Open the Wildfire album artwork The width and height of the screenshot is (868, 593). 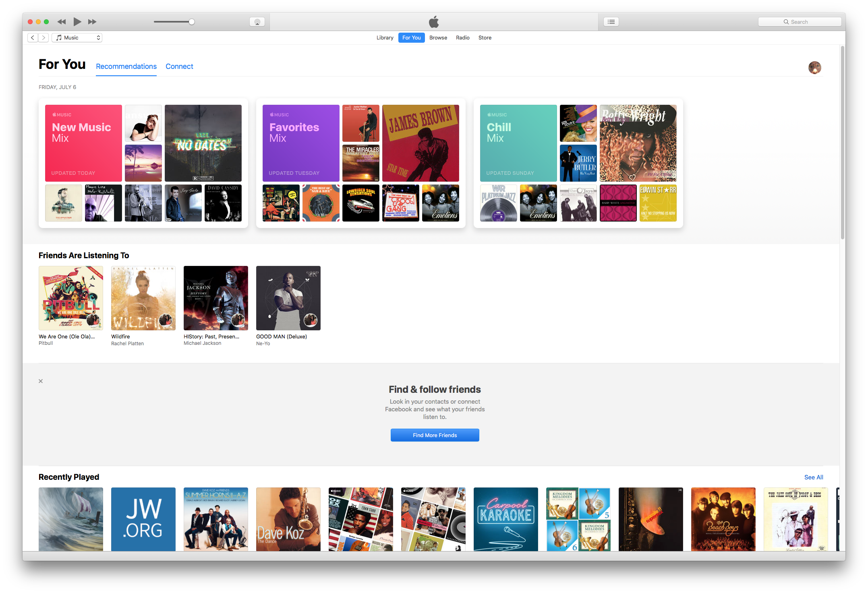[143, 298]
